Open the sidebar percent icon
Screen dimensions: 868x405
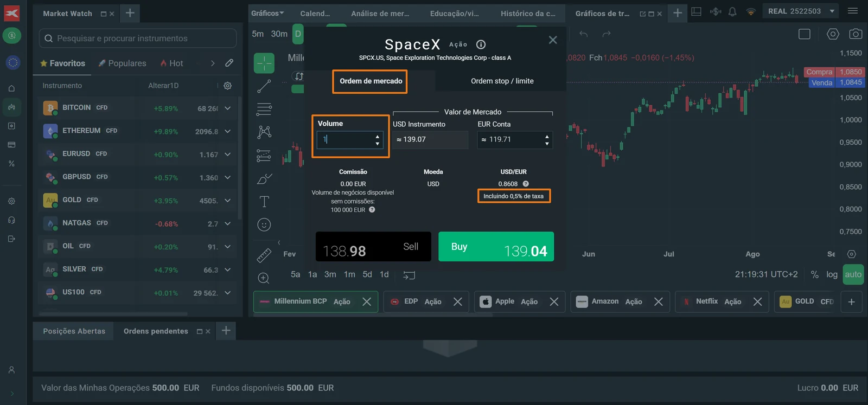pos(11,164)
